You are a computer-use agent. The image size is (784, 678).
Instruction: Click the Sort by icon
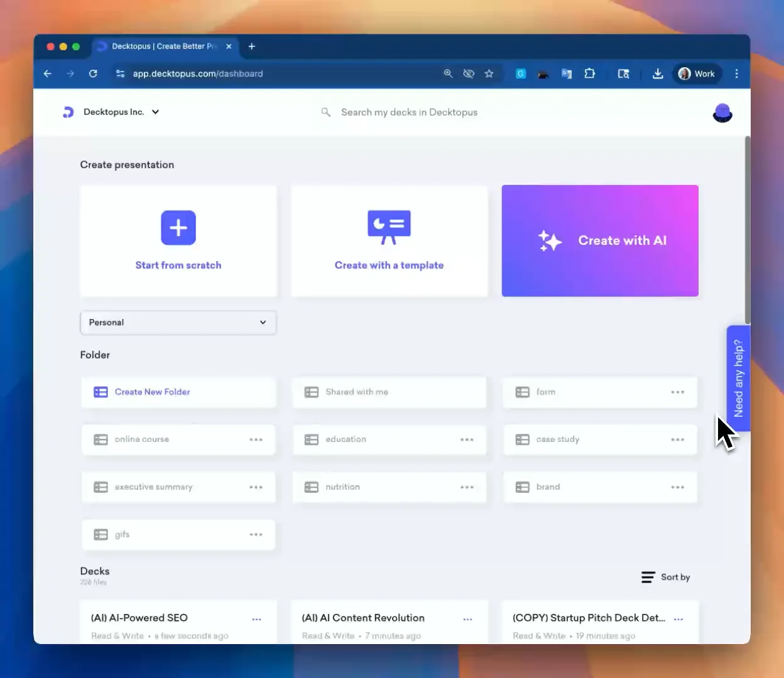tap(648, 577)
